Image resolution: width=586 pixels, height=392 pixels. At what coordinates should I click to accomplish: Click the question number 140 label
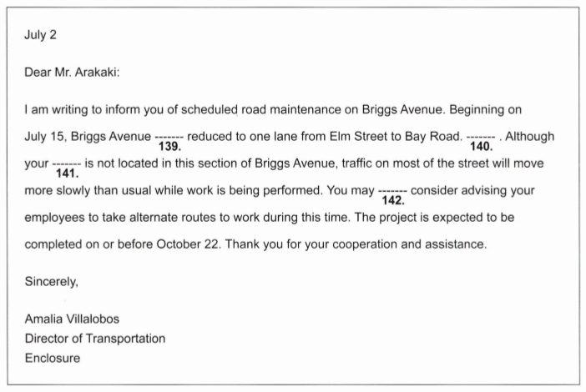point(482,147)
